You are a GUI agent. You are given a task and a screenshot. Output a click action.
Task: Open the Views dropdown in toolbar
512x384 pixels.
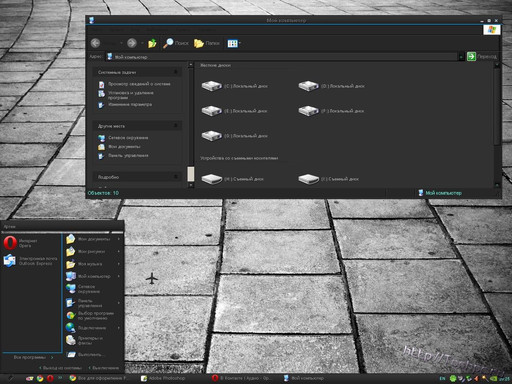(234, 43)
